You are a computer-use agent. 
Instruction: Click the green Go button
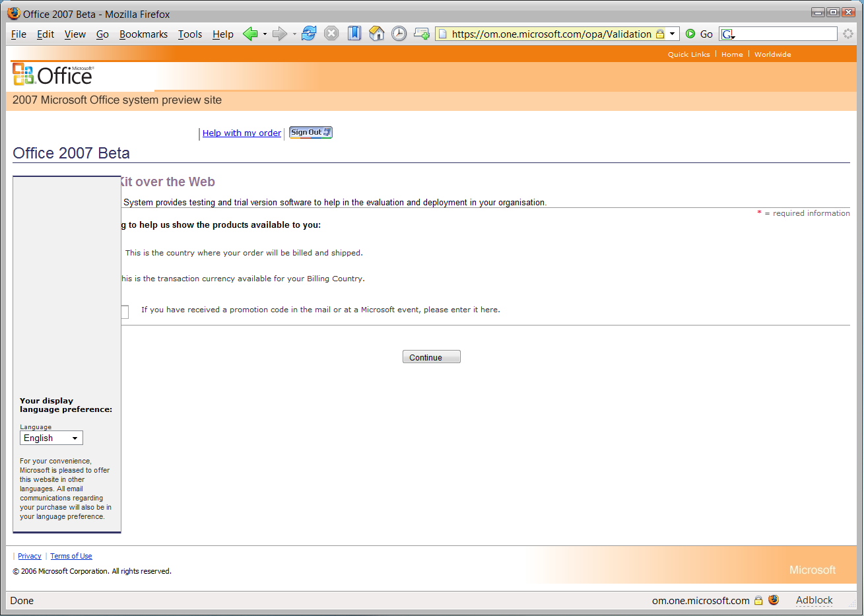(699, 34)
